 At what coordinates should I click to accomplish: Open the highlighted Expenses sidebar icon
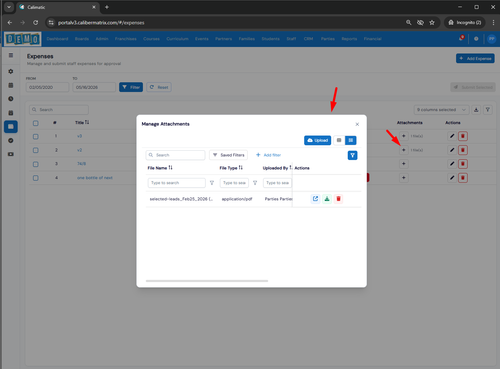click(x=11, y=127)
